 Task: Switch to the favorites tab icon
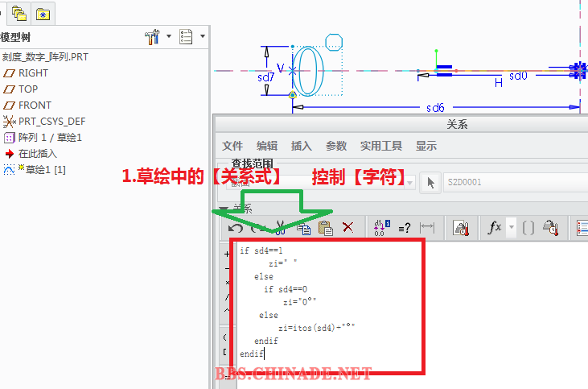pos(43,14)
